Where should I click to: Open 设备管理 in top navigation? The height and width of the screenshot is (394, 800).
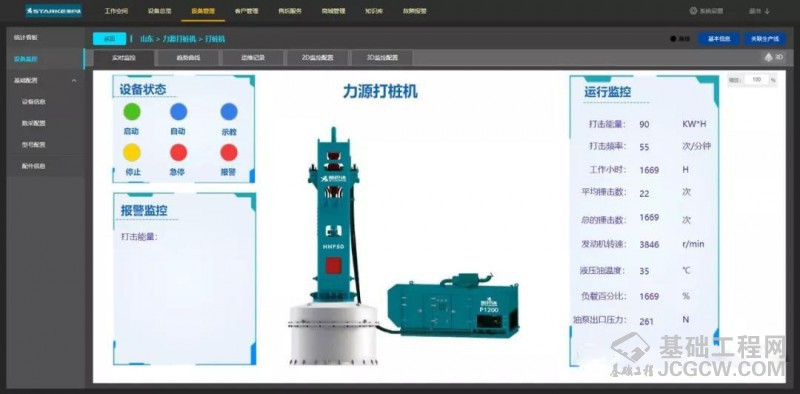tap(203, 11)
